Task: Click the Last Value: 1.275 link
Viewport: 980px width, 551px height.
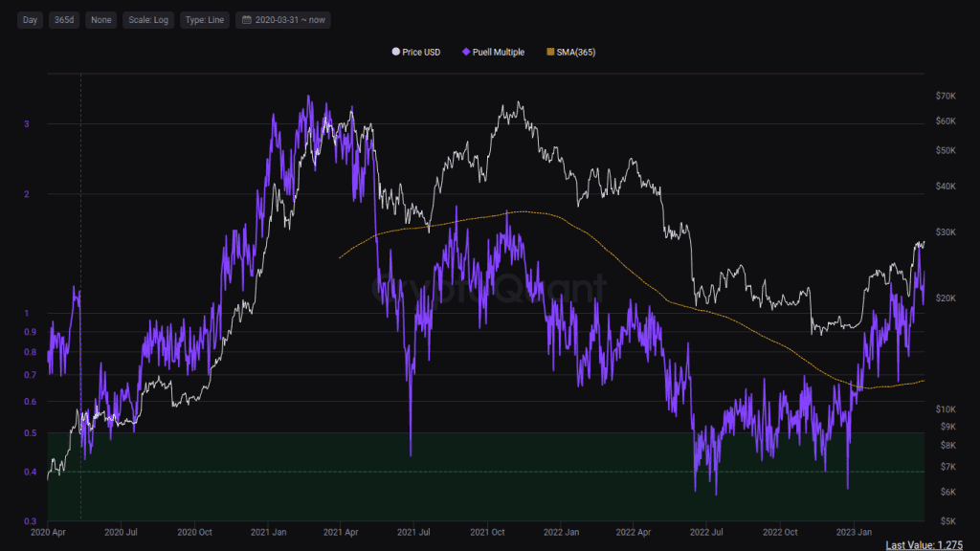Action: [923, 544]
